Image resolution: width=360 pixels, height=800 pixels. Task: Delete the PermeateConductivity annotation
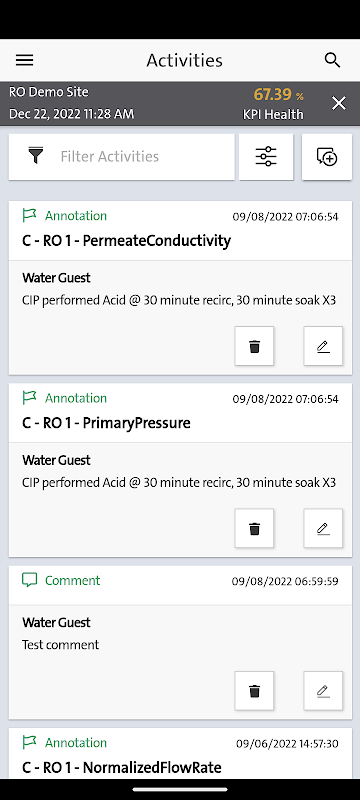coord(254,346)
